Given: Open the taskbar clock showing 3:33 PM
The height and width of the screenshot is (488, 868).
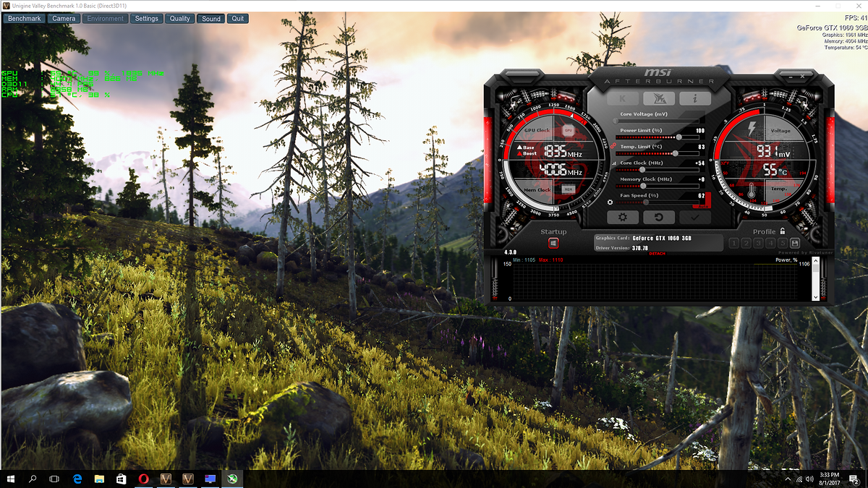Looking at the screenshot, I should (829, 479).
